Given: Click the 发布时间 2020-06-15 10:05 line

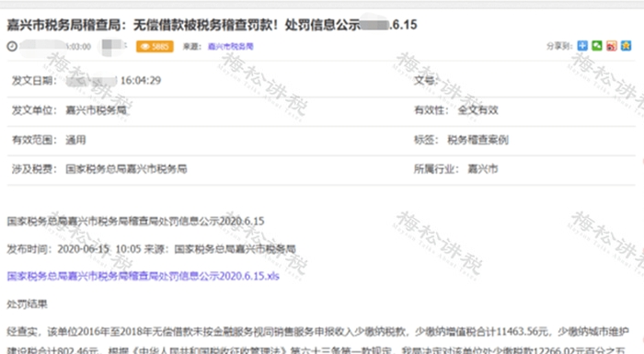Looking at the screenshot, I should 152,249.
